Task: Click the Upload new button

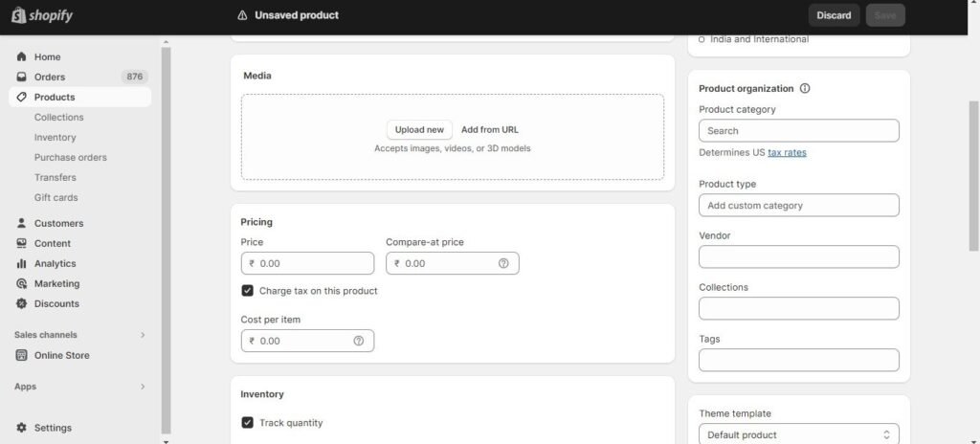Action: (x=419, y=130)
